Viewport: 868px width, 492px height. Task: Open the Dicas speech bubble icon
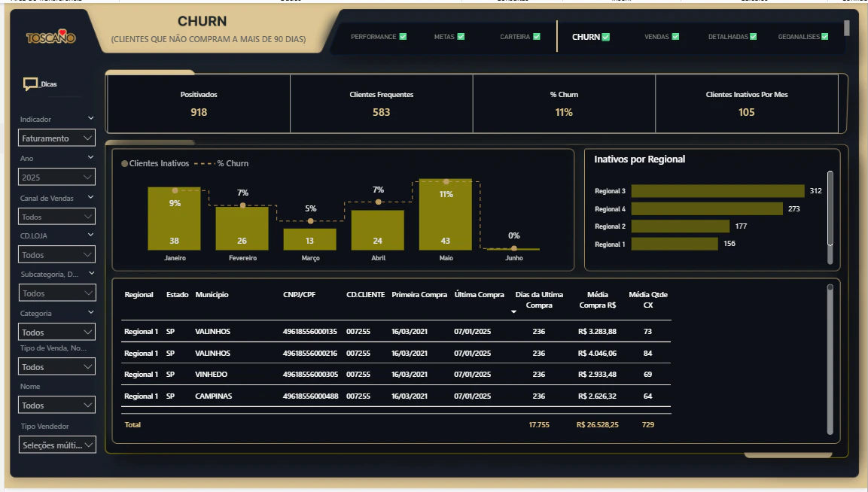(30, 84)
